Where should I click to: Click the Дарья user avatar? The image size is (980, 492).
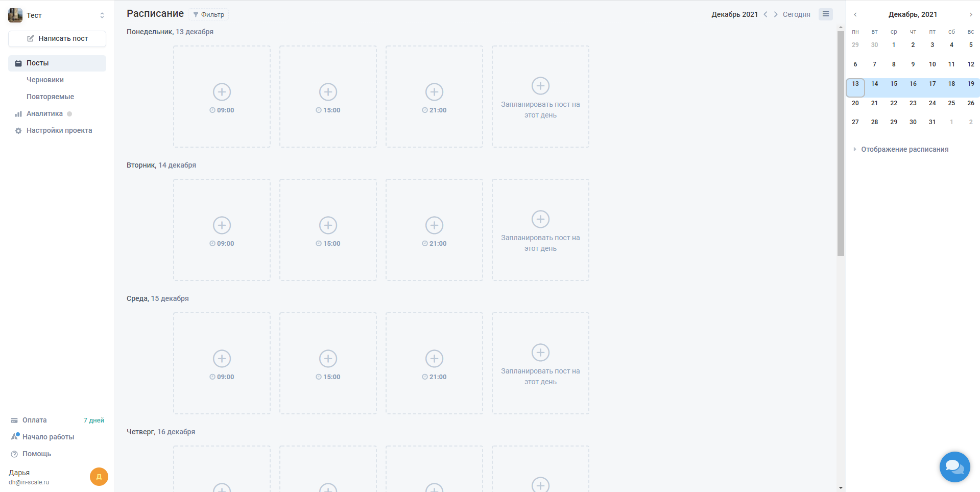coord(99,477)
